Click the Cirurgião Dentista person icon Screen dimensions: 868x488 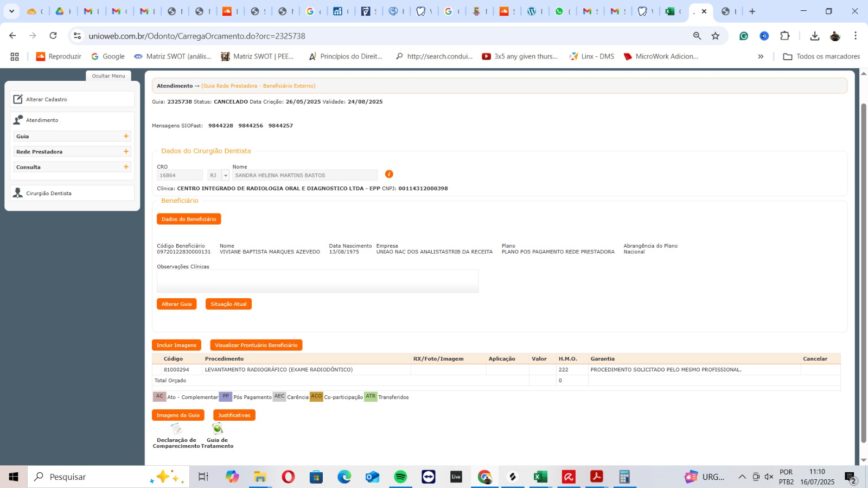[x=18, y=193]
